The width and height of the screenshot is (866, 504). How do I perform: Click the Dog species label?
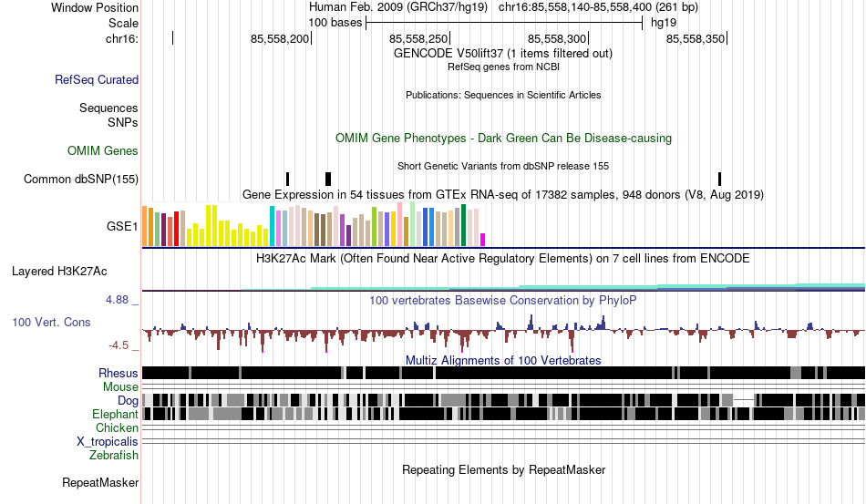pyautogui.click(x=128, y=401)
